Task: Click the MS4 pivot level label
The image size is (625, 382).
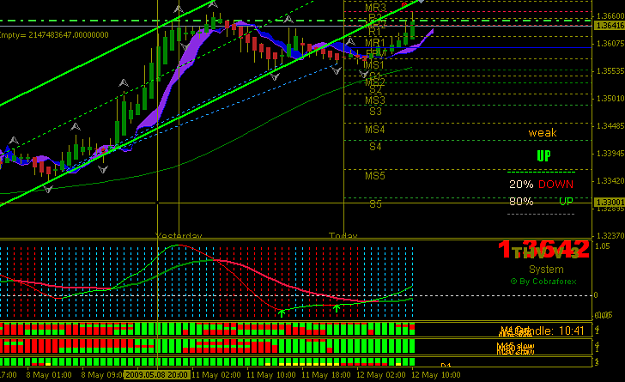Action: pyautogui.click(x=375, y=130)
